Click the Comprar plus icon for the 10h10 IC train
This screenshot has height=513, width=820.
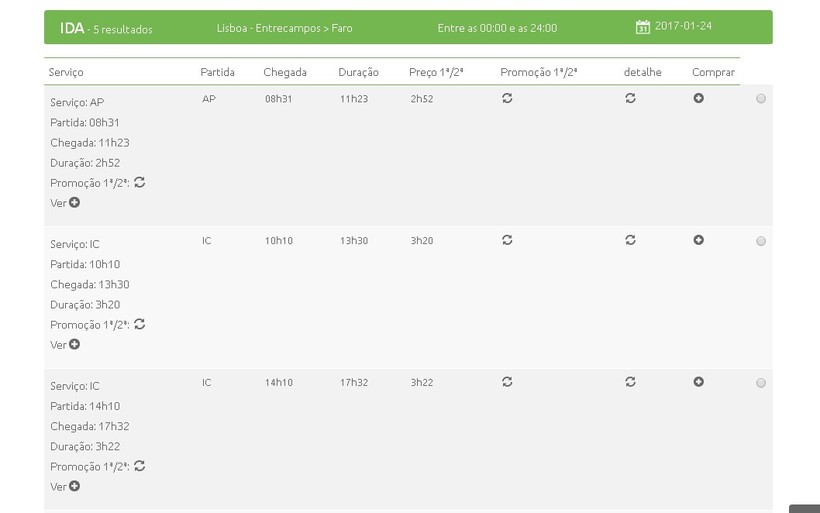pos(698,240)
